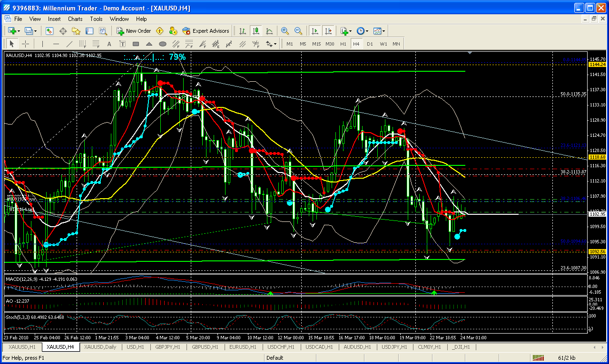Open the Tools menu
609x364 pixels.
(97, 19)
